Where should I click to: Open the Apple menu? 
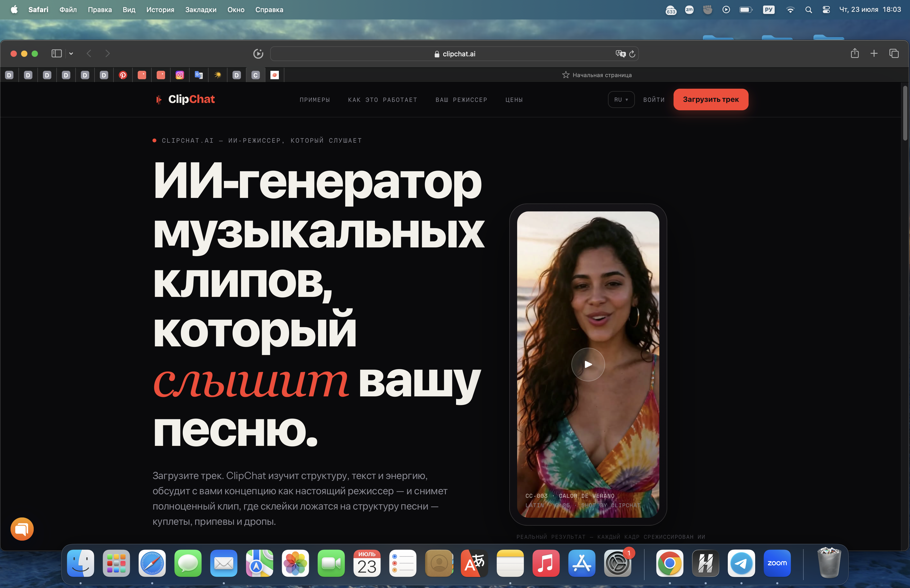14,9
